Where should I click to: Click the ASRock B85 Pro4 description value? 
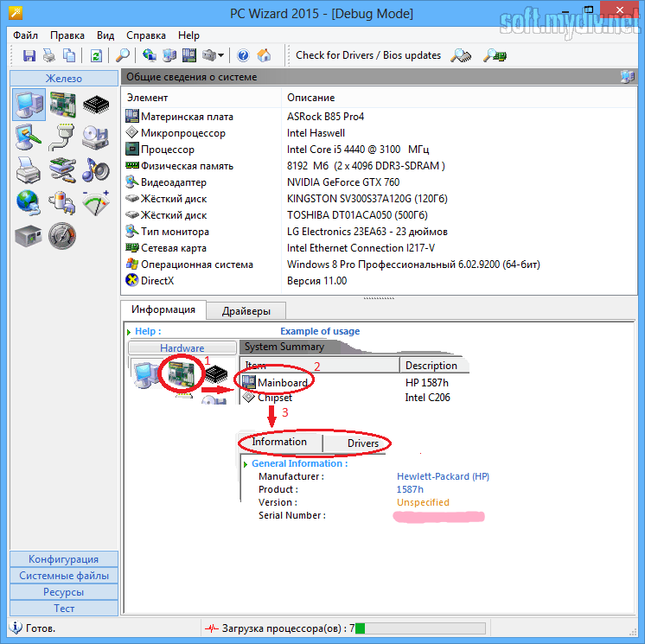coord(325,117)
